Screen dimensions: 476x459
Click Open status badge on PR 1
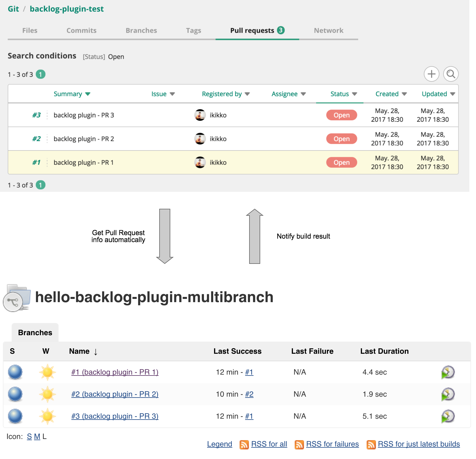click(341, 163)
